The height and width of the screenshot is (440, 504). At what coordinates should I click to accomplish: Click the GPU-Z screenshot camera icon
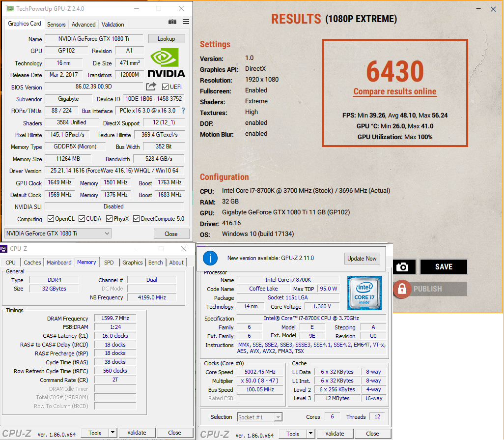[x=172, y=22]
